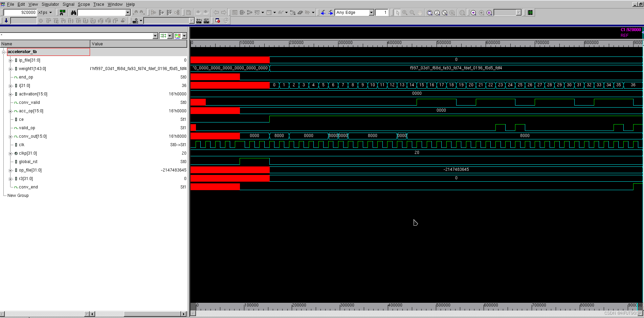Open the Scope menu
Viewport: 644px width, 318px height.
[84, 4]
